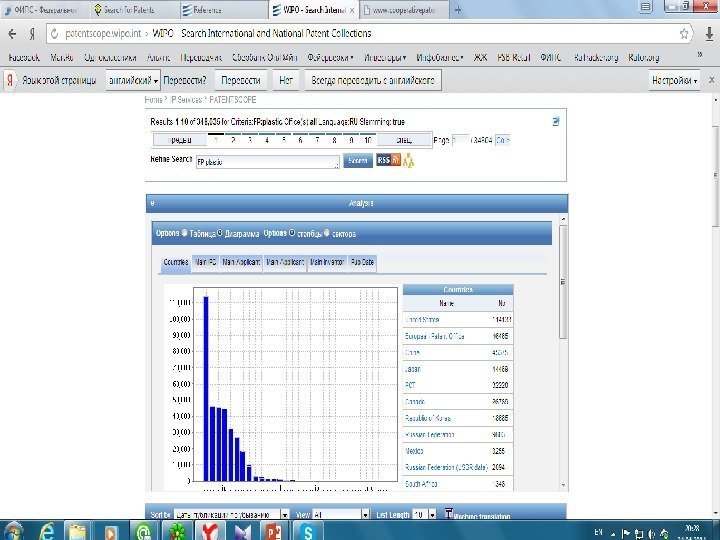Open the Windows Start button
Image resolution: width=720 pixels, height=540 pixels.
point(14,531)
